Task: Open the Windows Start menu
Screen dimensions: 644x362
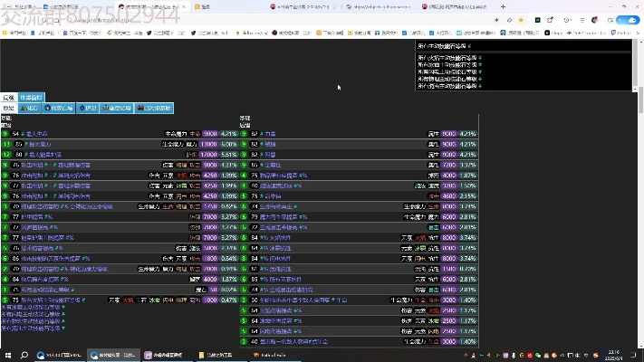Action: click(x=7, y=356)
